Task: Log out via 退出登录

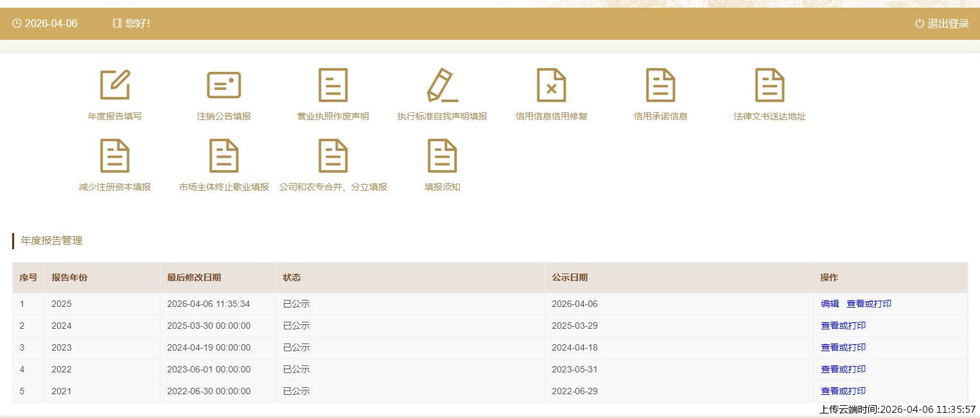Action: coord(941,24)
